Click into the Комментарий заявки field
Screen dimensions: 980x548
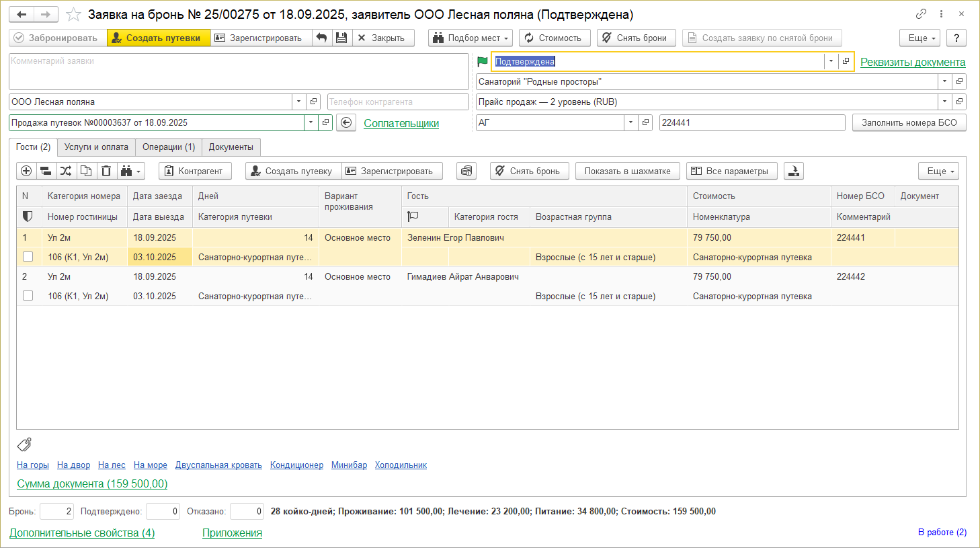(x=238, y=71)
